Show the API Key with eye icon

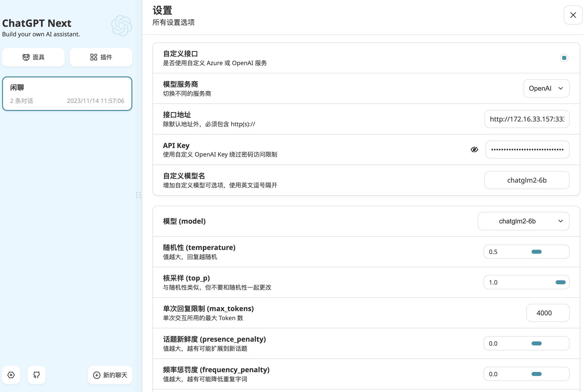pos(474,150)
